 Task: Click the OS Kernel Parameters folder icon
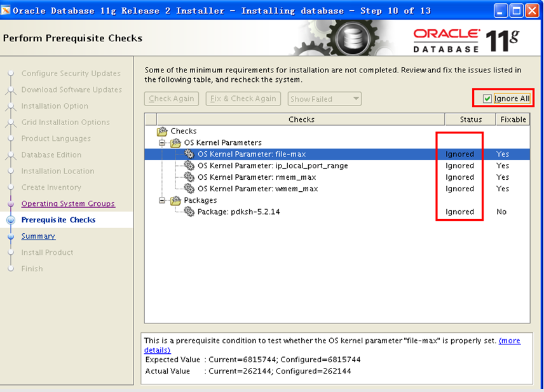click(x=175, y=142)
